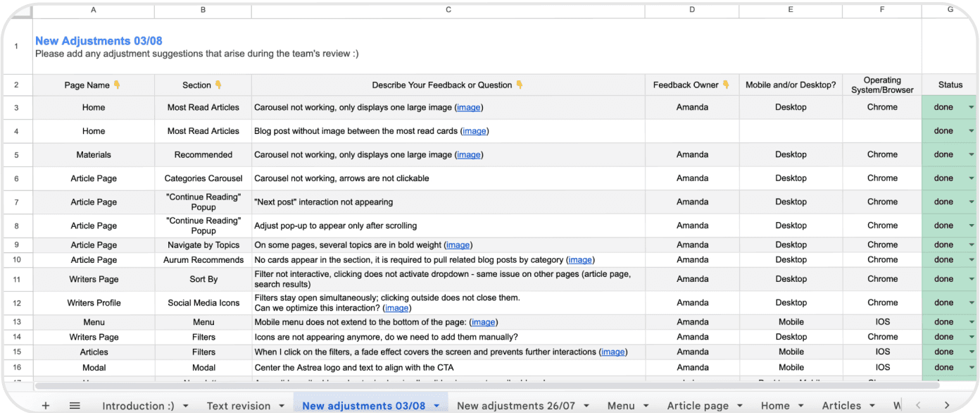Switch to the Introduction :) sheet tab
The height and width of the screenshot is (413, 980).
pyautogui.click(x=138, y=406)
